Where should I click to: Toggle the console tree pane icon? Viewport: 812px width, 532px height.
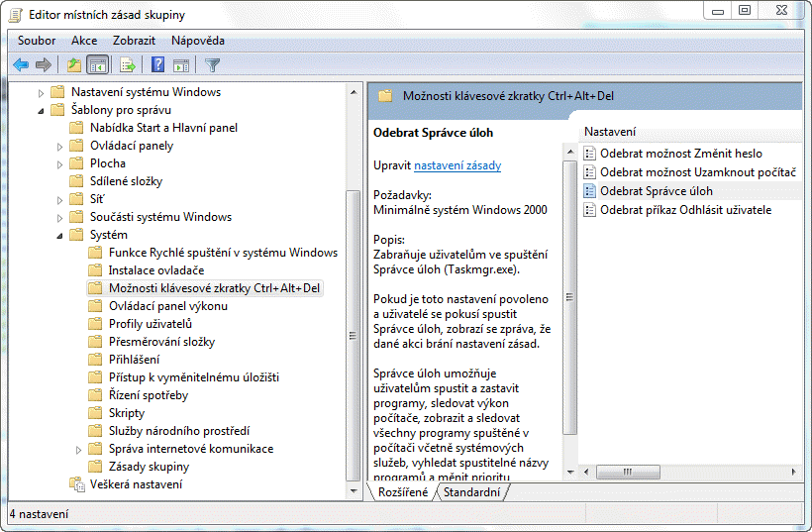tap(98, 65)
